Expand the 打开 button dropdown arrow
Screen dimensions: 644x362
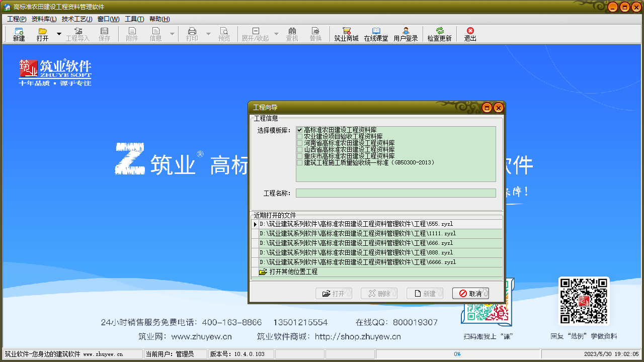(59, 34)
